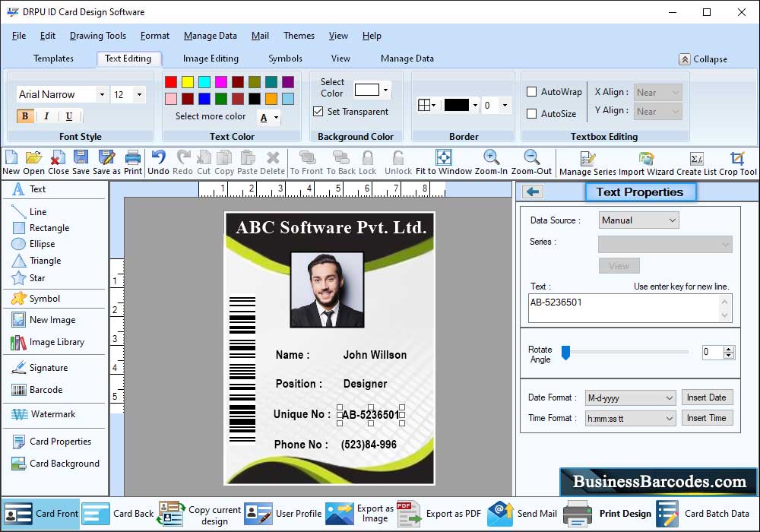Enable the AutoWrap checkbox
Image resolution: width=760 pixels, height=532 pixels.
[532, 91]
